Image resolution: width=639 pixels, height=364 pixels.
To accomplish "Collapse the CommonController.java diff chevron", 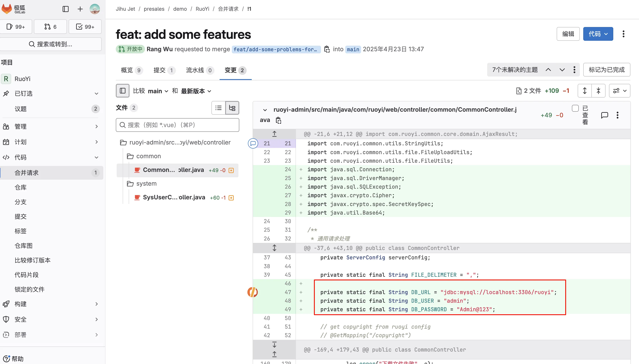I will click(x=265, y=110).
